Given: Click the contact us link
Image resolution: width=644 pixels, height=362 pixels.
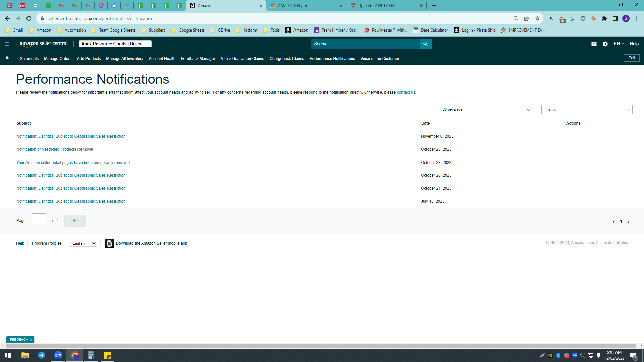Looking at the screenshot, I should [406, 92].
